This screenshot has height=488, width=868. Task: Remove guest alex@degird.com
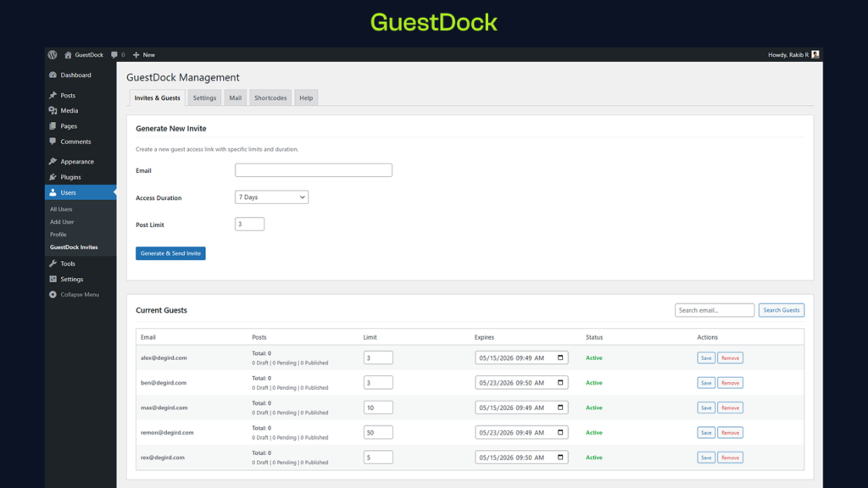(730, 358)
